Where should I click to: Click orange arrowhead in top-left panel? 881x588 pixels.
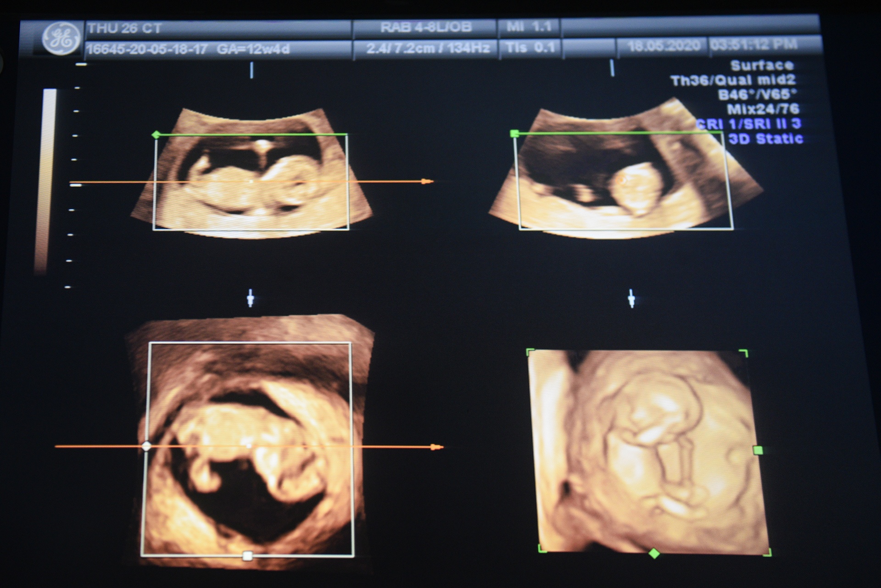pos(428,182)
